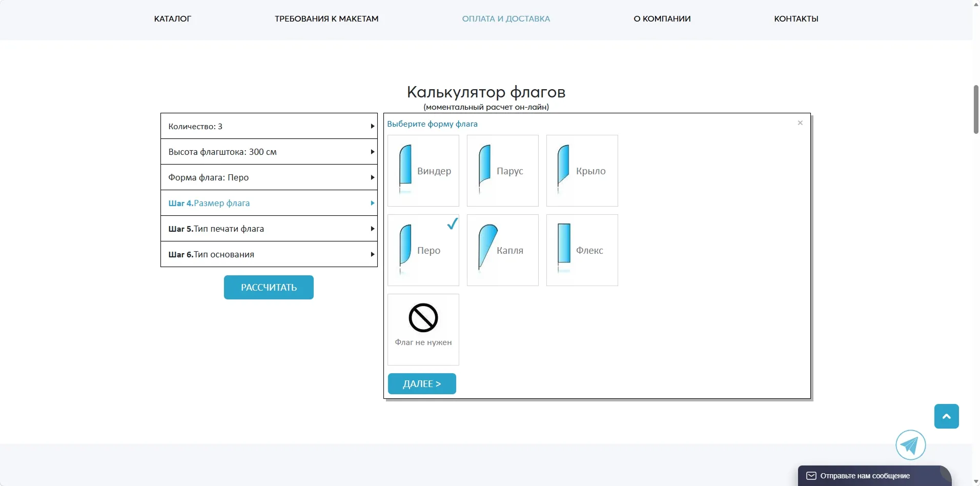This screenshot has height=486, width=980.
Task: Choose the Флаг не нужен prohibition icon
Action: point(423,318)
